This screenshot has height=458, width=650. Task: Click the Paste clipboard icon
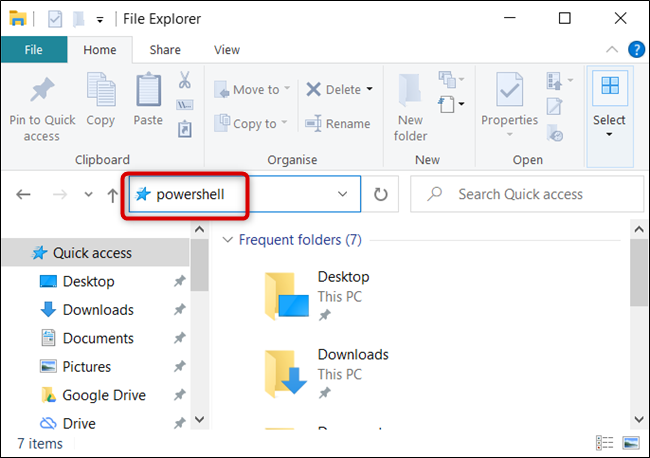[x=148, y=89]
